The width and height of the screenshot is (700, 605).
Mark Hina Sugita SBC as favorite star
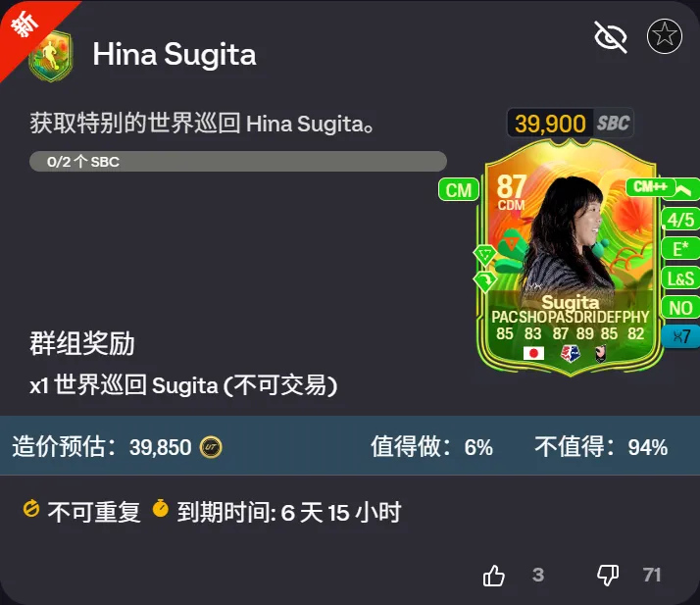tap(665, 36)
